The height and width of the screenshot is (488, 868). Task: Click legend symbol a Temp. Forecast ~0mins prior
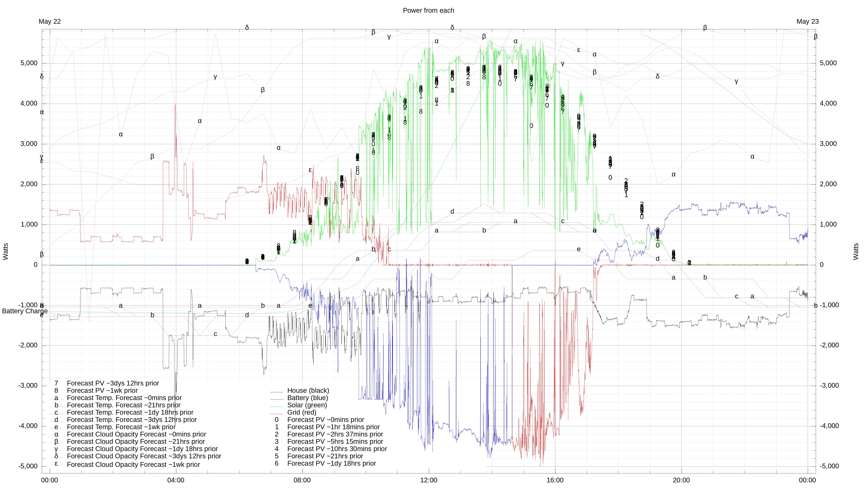pyautogui.click(x=56, y=398)
